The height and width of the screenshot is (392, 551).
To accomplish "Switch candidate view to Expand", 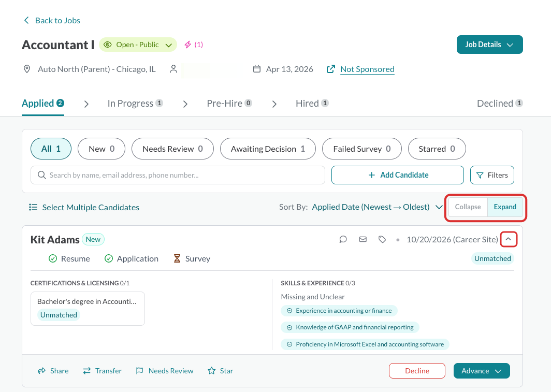I will (505, 207).
